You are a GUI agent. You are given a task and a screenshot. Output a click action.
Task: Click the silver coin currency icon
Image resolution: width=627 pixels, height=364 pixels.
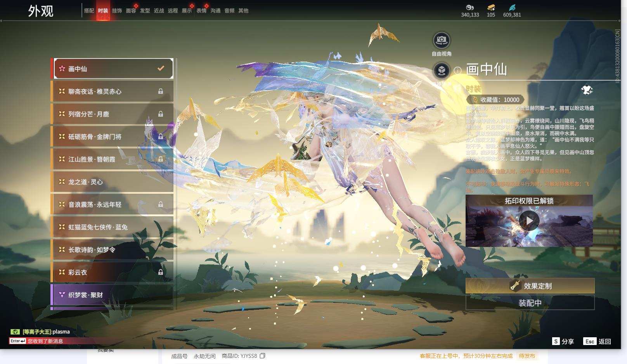[x=470, y=7]
